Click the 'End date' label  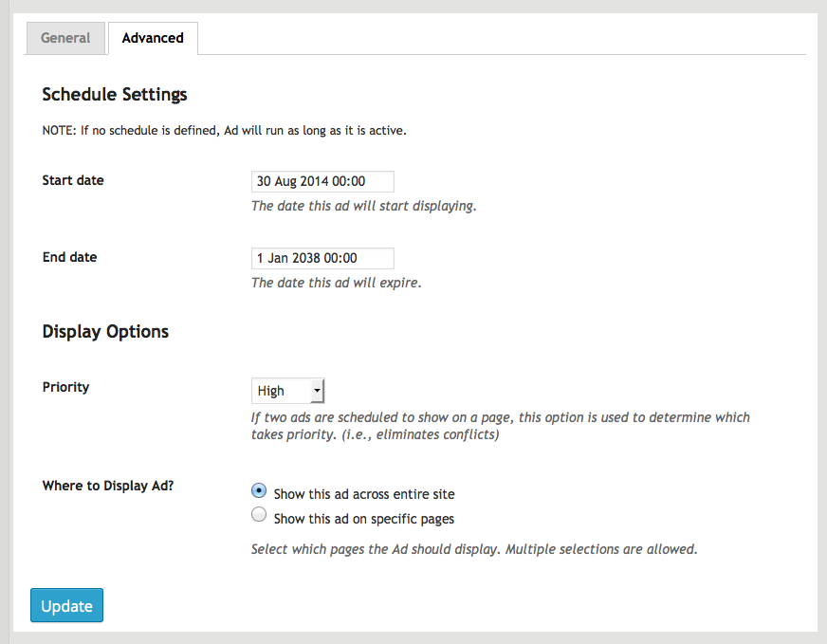tap(69, 257)
